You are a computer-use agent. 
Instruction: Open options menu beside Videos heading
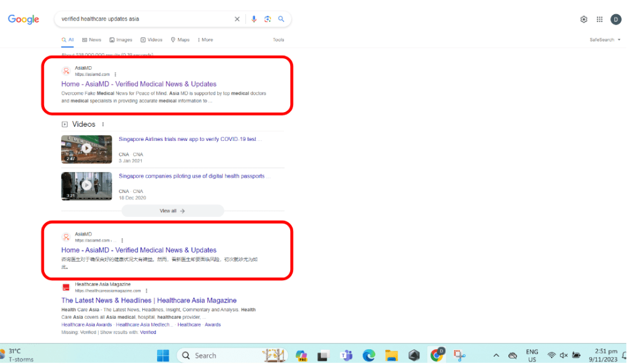[103, 124]
